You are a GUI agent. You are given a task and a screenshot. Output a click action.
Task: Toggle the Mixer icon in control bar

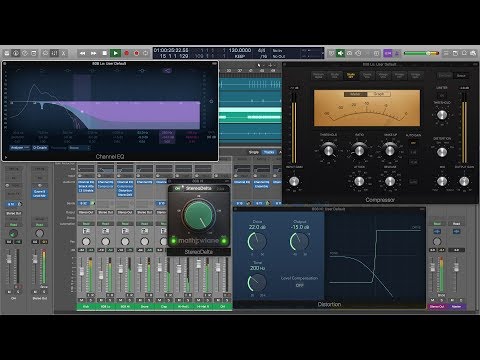point(54,53)
